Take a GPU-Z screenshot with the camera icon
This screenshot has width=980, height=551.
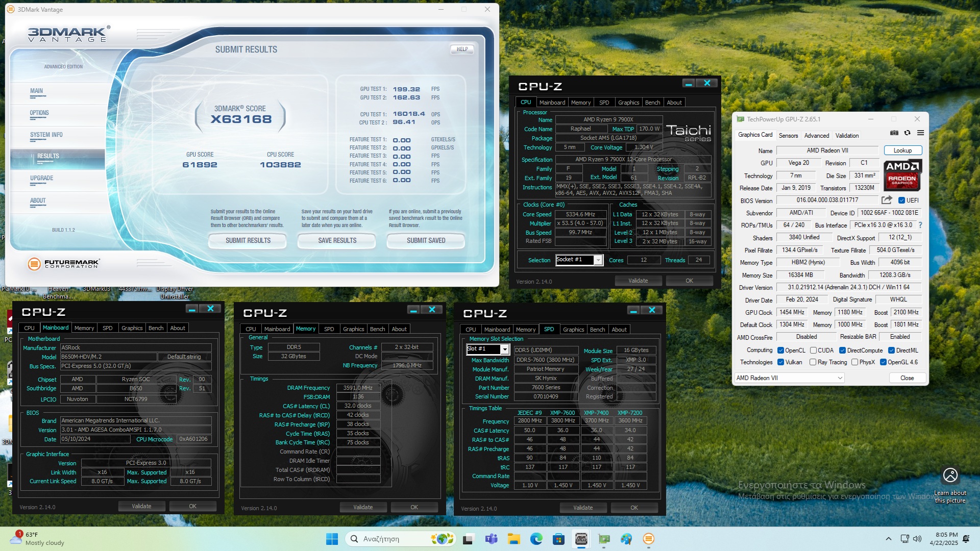pyautogui.click(x=894, y=133)
